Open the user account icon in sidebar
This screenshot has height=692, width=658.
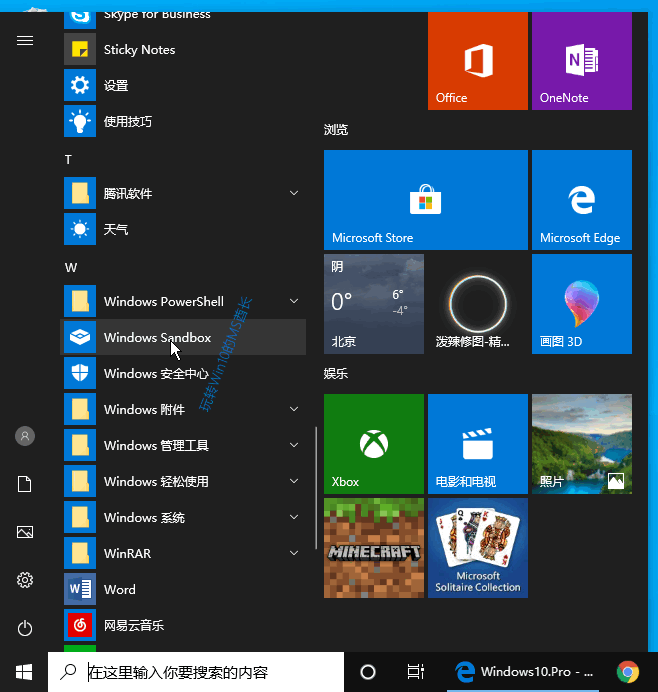(x=25, y=436)
